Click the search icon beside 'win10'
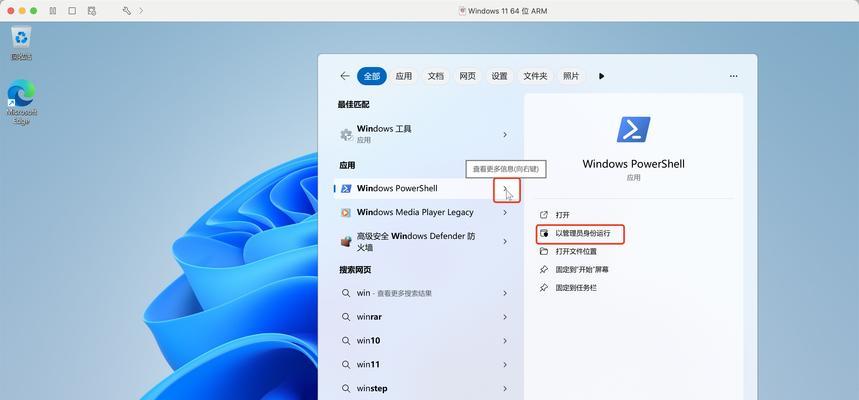Image resolution: width=859 pixels, height=400 pixels. (x=346, y=340)
